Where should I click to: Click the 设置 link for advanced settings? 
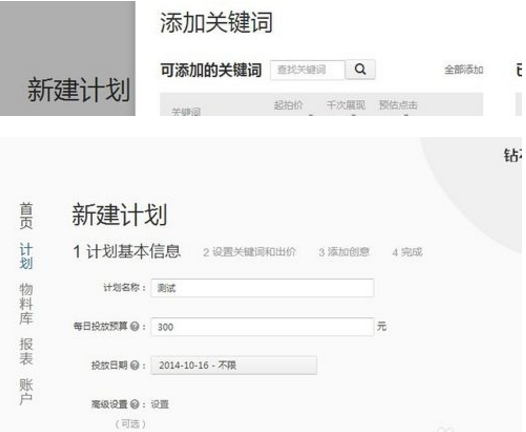(x=160, y=404)
